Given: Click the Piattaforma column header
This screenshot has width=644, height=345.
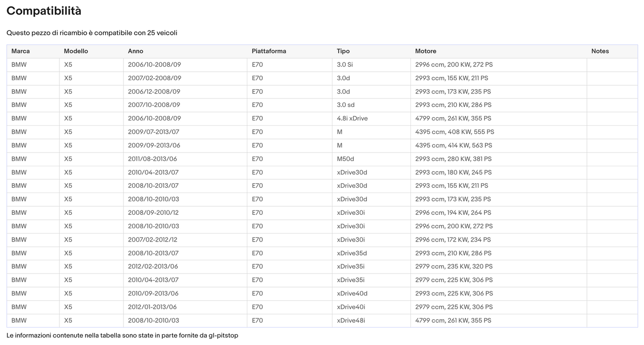Looking at the screenshot, I should [x=269, y=51].
